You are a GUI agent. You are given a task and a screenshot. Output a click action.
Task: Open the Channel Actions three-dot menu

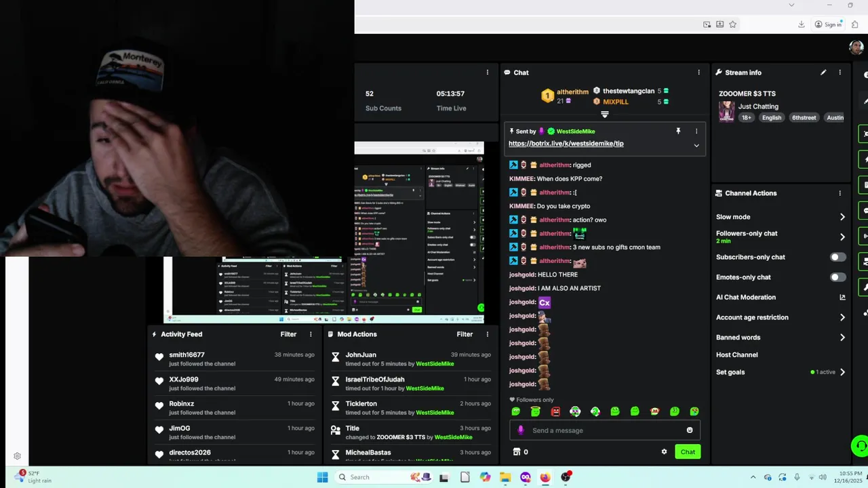(840, 193)
